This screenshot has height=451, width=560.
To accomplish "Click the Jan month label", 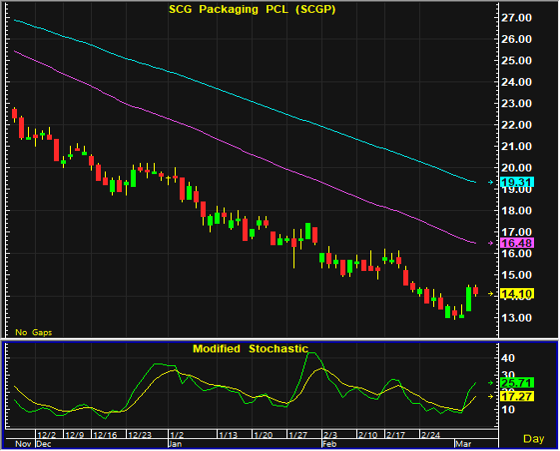I will click(175, 444).
